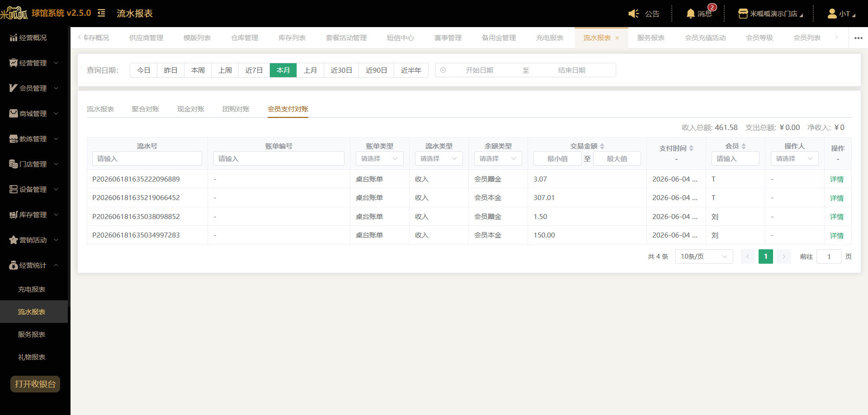Click the 流水号 filter input

147,159
